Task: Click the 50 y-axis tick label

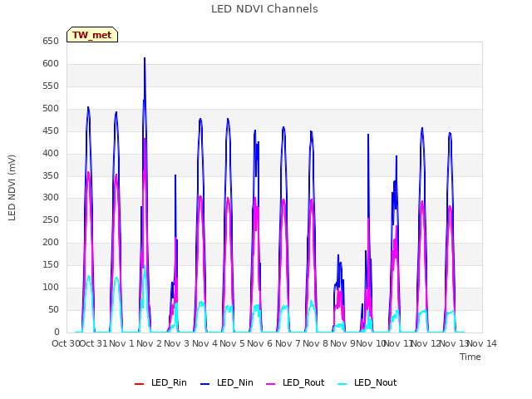Action: point(53,309)
